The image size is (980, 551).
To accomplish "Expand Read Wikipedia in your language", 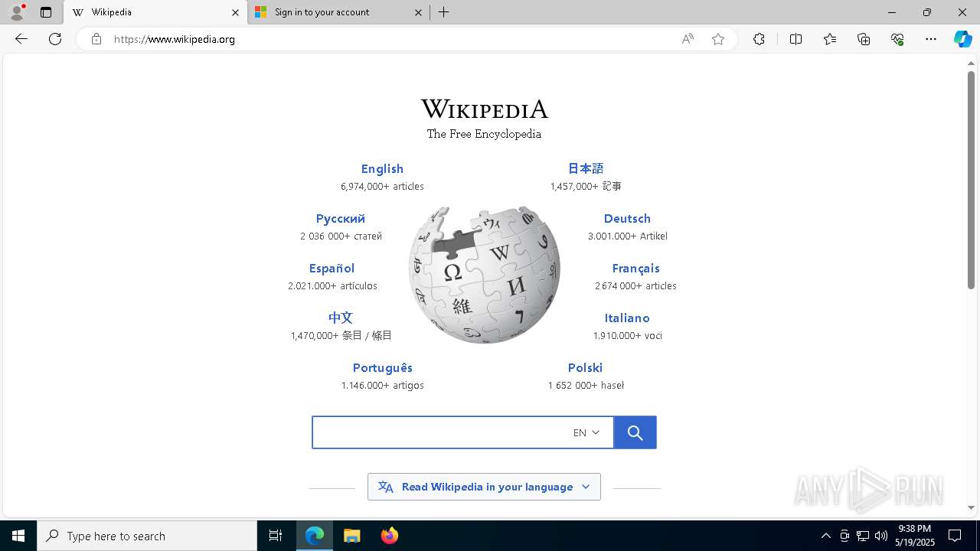I will click(484, 487).
